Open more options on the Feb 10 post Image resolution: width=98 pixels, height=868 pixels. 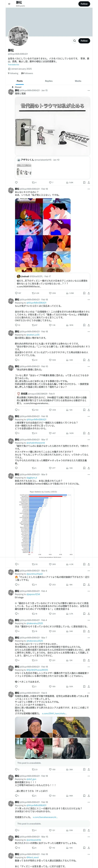pos(89,366)
